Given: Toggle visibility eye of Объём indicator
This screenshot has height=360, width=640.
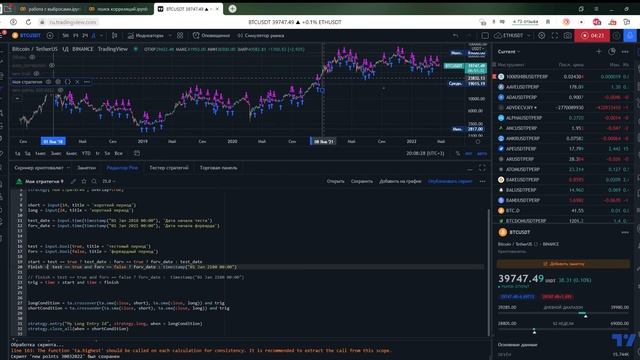Looking at the screenshot, I should (x=32, y=58).
